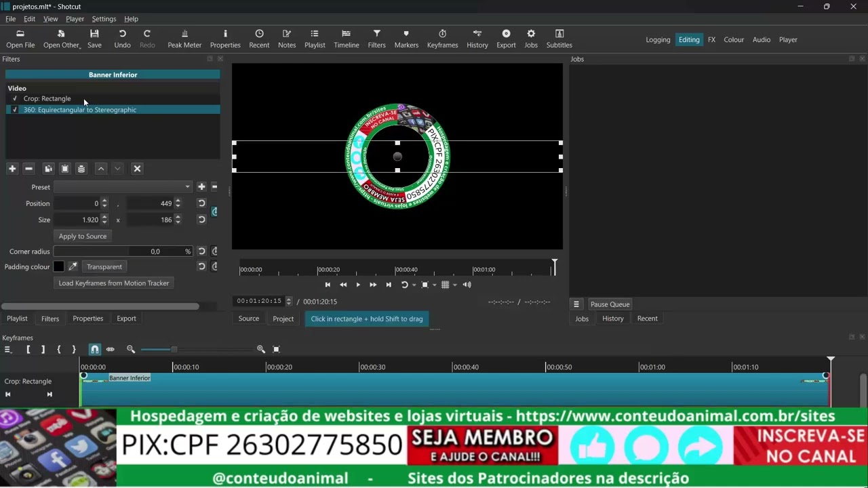Image resolution: width=868 pixels, height=488 pixels.
Task: Zoom out on keyframes timeline
Action: pos(131,349)
